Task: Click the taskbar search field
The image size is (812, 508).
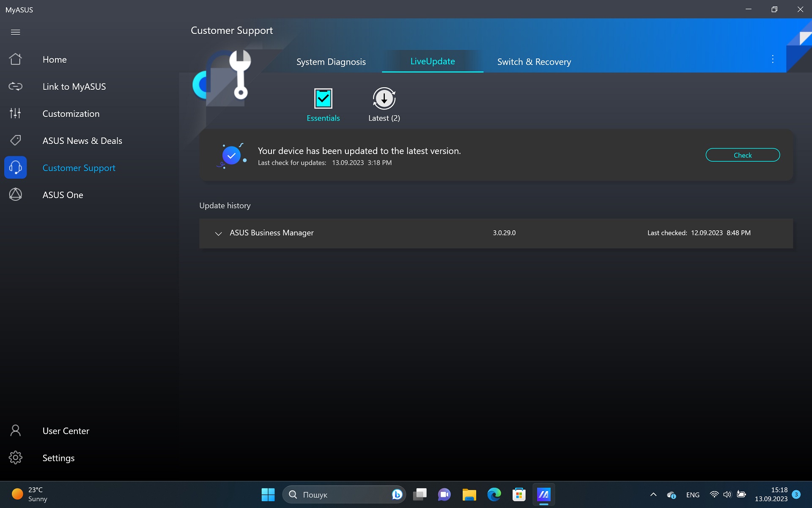Action: pos(344,494)
